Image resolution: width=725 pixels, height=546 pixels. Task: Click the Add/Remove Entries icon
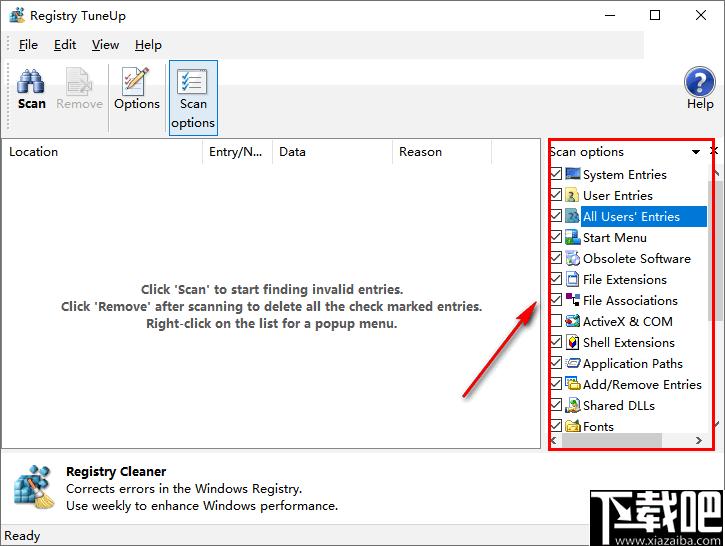[x=572, y=384]
